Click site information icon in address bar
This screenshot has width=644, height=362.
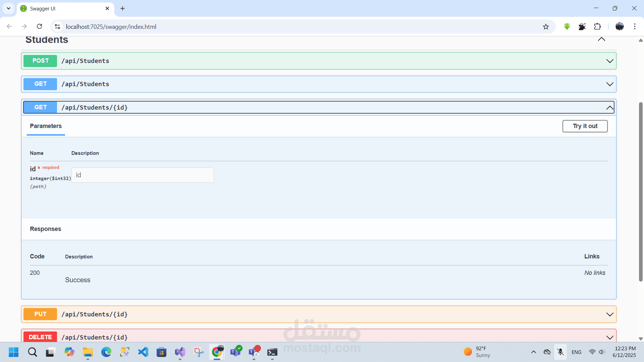click(57, 26)
